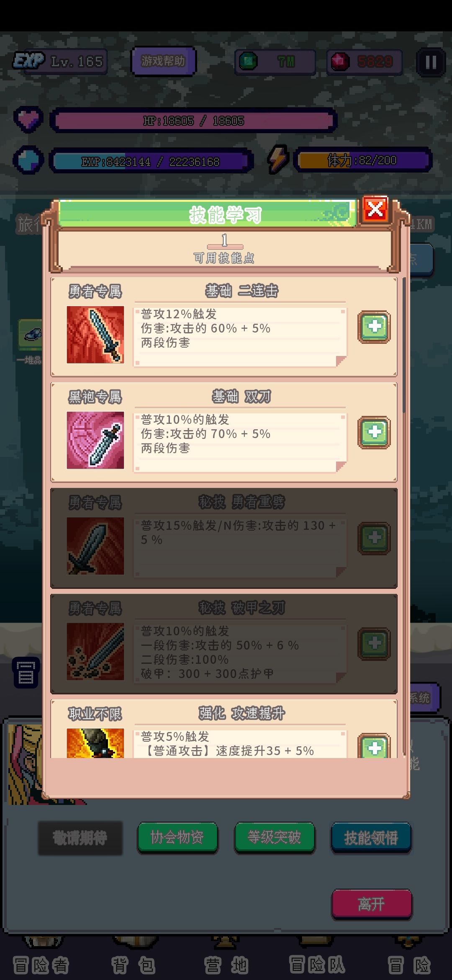This screenshot has height=980, width=452.
Task: Open the 协会物资 guild supplies
Action: (x=177, y=838)
